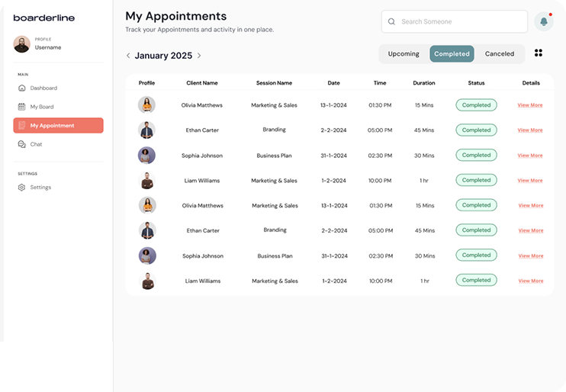Select the Completed filter tab
Screen dimensions: 566x392
(452, 54)
